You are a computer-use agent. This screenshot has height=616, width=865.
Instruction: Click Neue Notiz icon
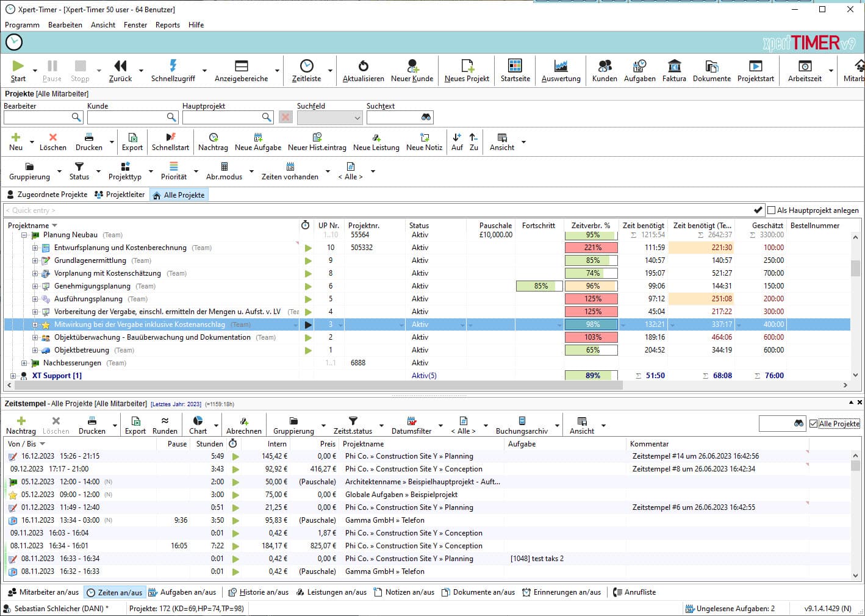click(x=424, y=141)
